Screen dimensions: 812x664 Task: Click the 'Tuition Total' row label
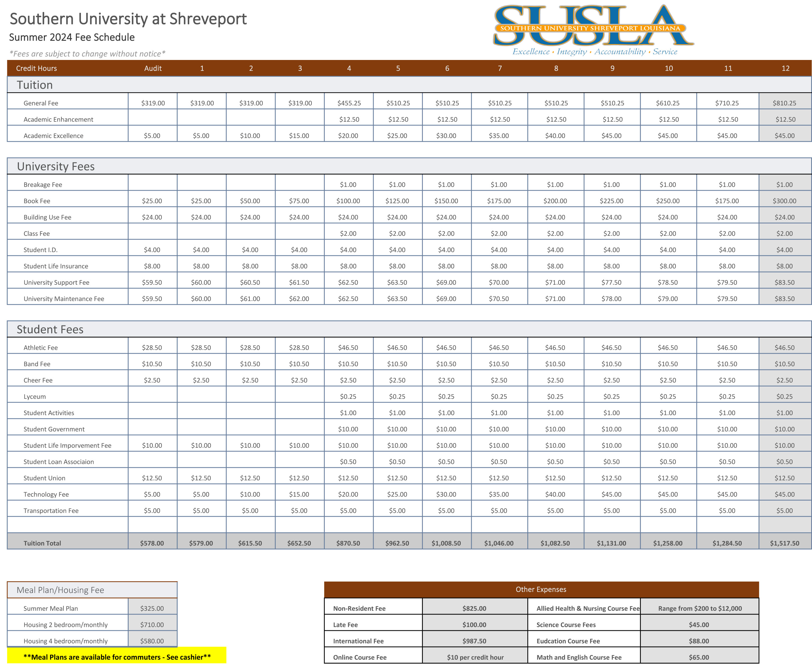[42, 543]
